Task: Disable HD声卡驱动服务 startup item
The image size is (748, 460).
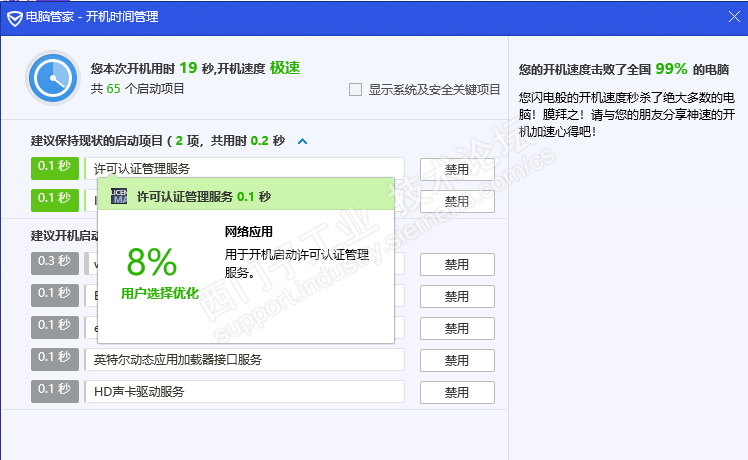Action: pos(457,392)
